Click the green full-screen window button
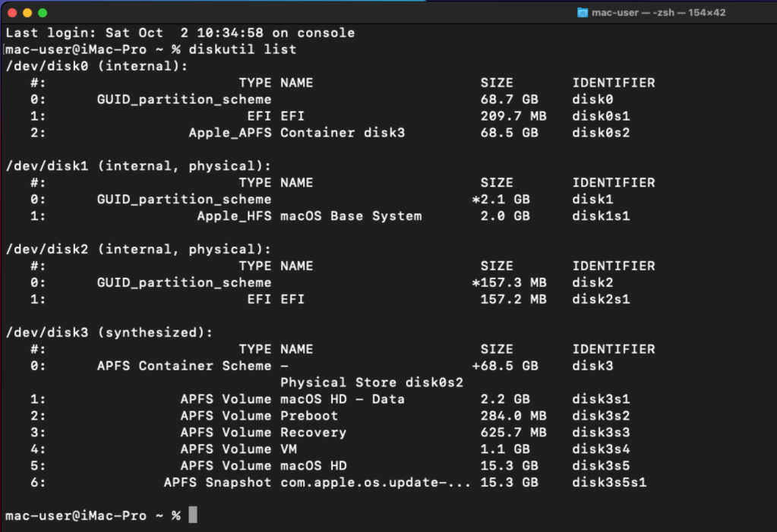Screen dimensions: 777x532 [43, 13]
